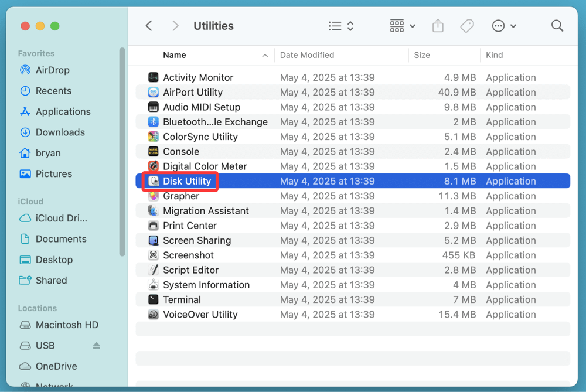The width and height of the screenshot is (586, 392).
Task: Open AirDrop from the sidebar
Action: pos(54,70)
